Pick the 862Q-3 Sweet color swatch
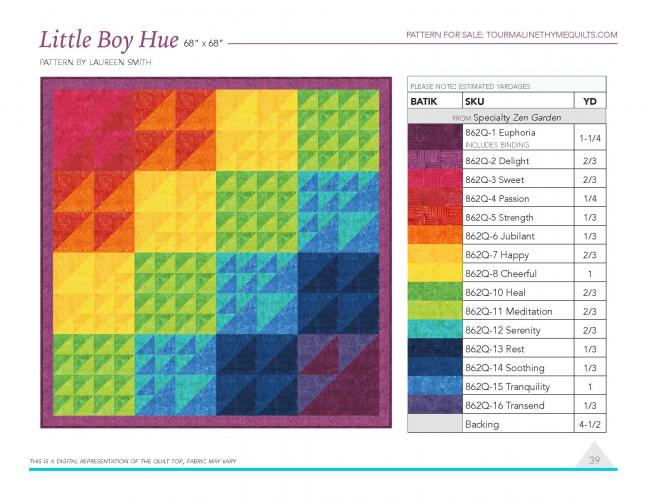647x500 pixels. click(435, 180)
